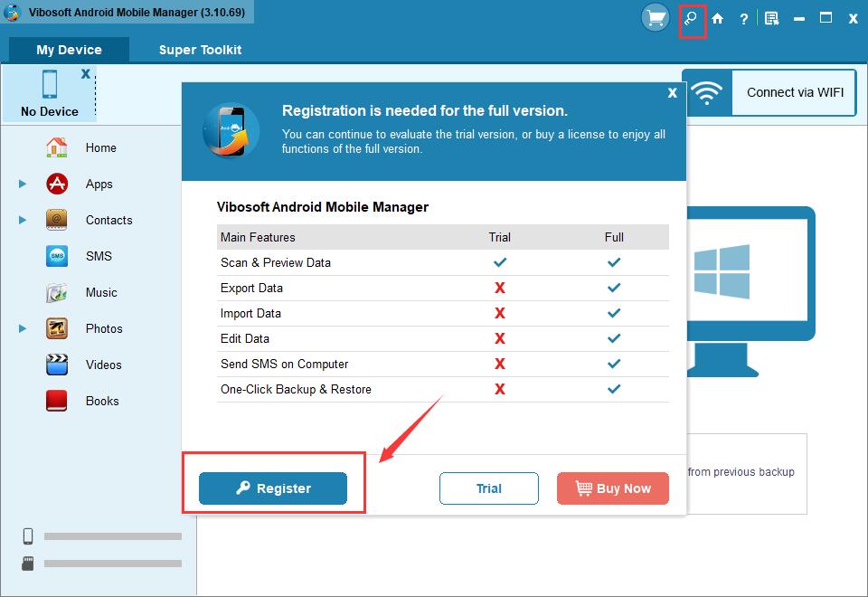Click the Vibosoft app logo in title bar
This screenshot has height=597, width=868.
pos(12,12)
